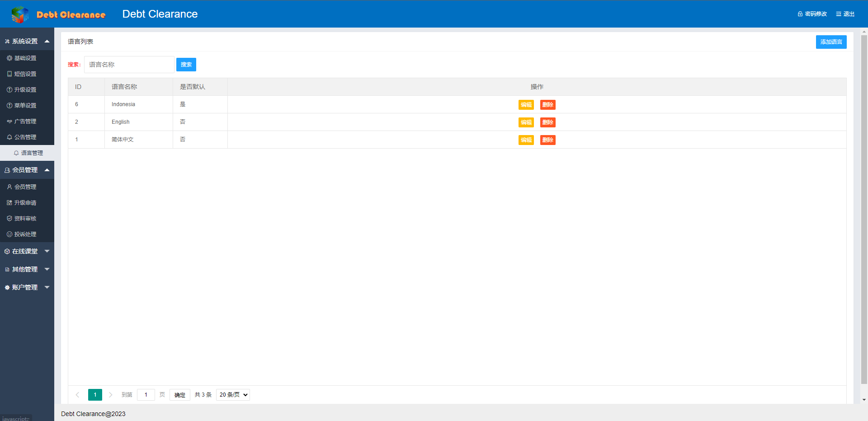Click the bell icon beside 公告管理
This screenshot has width=868, height=421.
click(9, 137)
